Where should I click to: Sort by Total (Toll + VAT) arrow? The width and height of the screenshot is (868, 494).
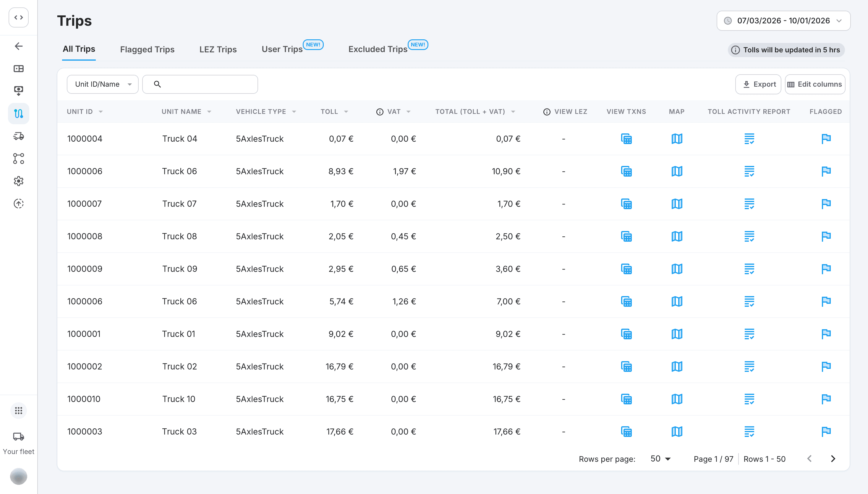point(513,112)
